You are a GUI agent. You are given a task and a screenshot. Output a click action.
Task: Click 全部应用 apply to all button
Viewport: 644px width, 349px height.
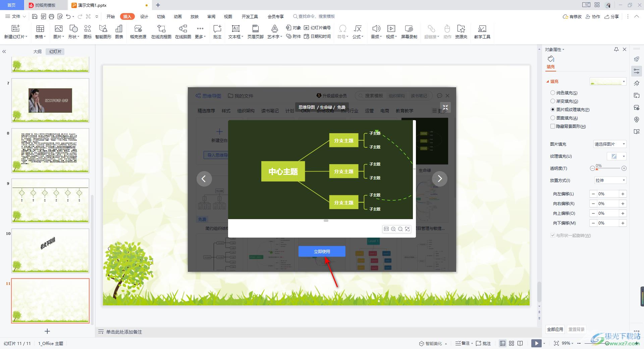click(x=555, y=329)
